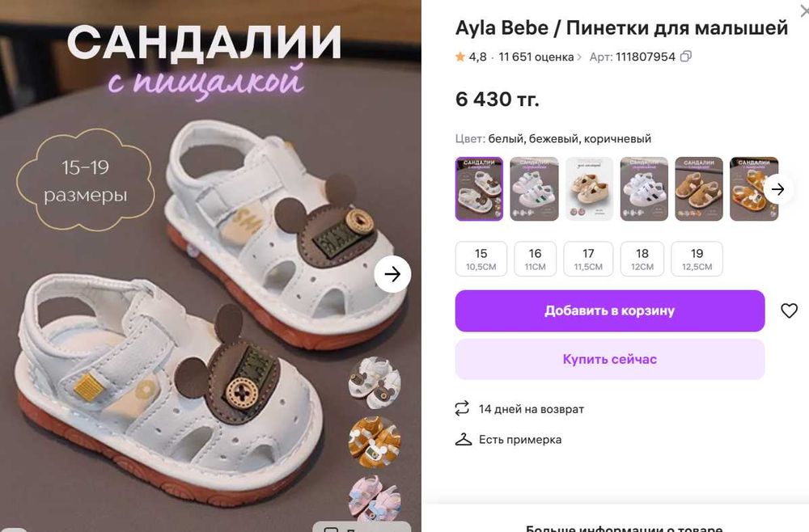Click the heart favorite icon
The height and width of the screenshot is (532, 809).
(x=789, y=310)
